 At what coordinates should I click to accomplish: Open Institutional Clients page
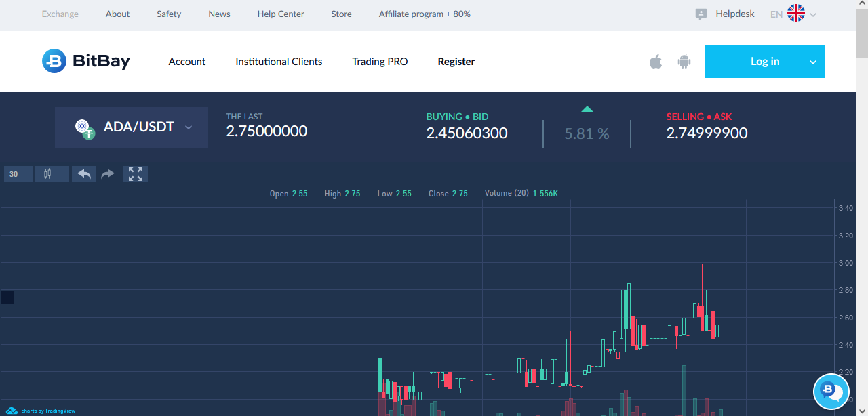coord(279,62)
